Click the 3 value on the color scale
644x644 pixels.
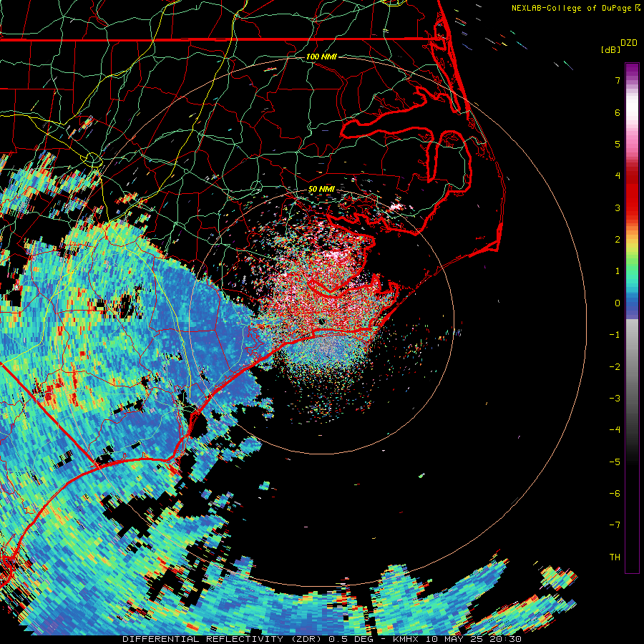click(618, 208)
